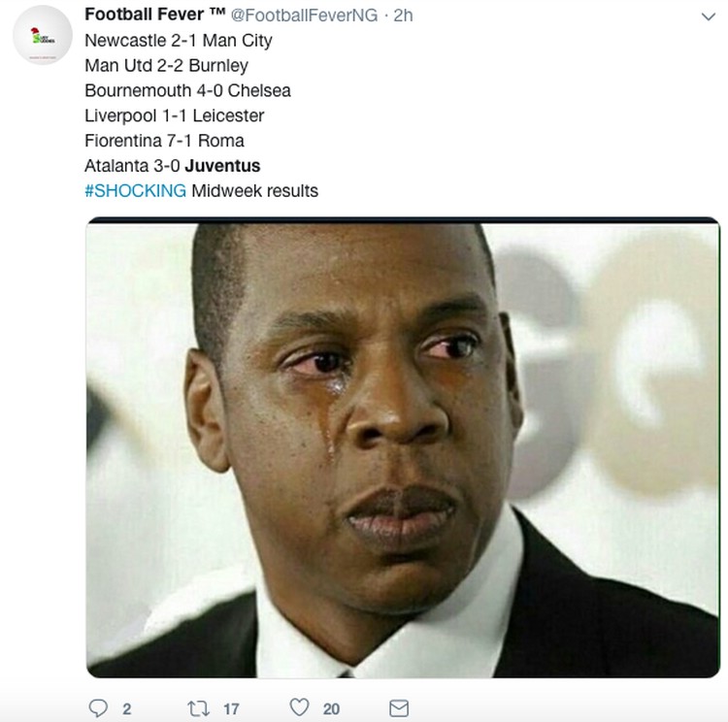Open the attached crying man photo
728x722 pixels.
point(403,447)
